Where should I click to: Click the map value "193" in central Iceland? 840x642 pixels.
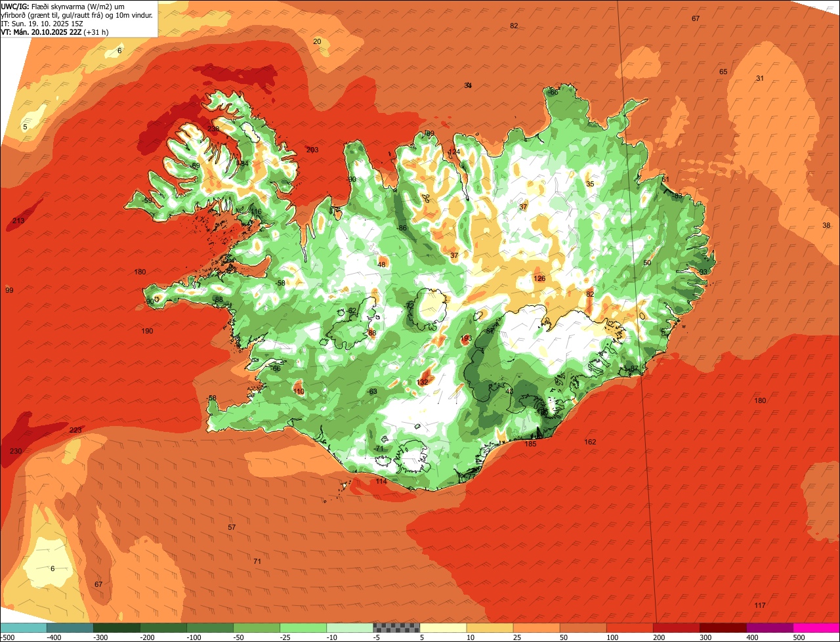[x=467, y=339]
